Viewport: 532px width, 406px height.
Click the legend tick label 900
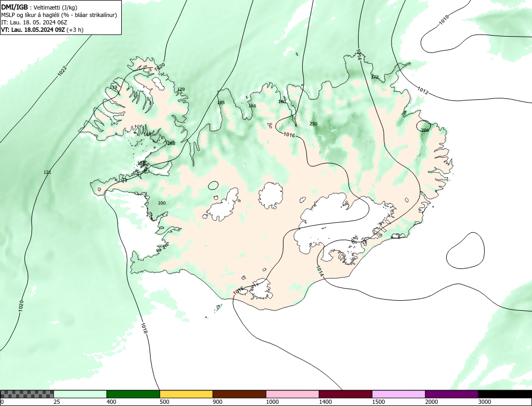pyautogui.click(x=218, y=402)
